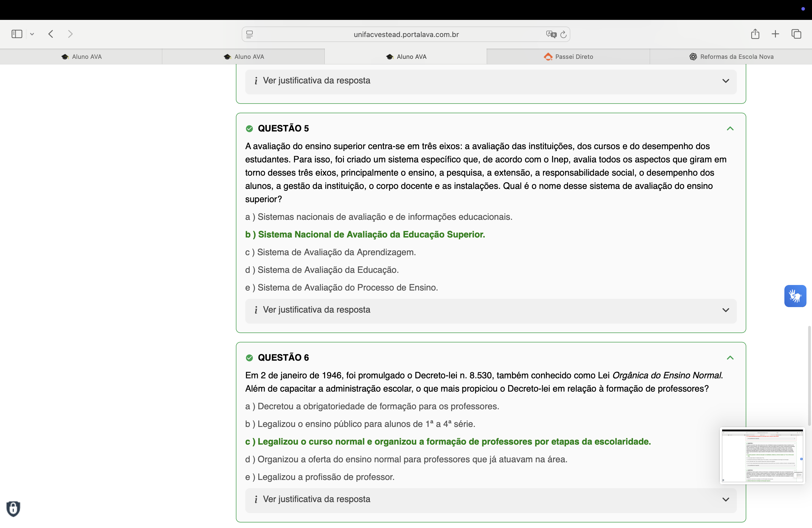Select option e) Sistema de Avaliação do Processo de Ensino

(342, 288)
